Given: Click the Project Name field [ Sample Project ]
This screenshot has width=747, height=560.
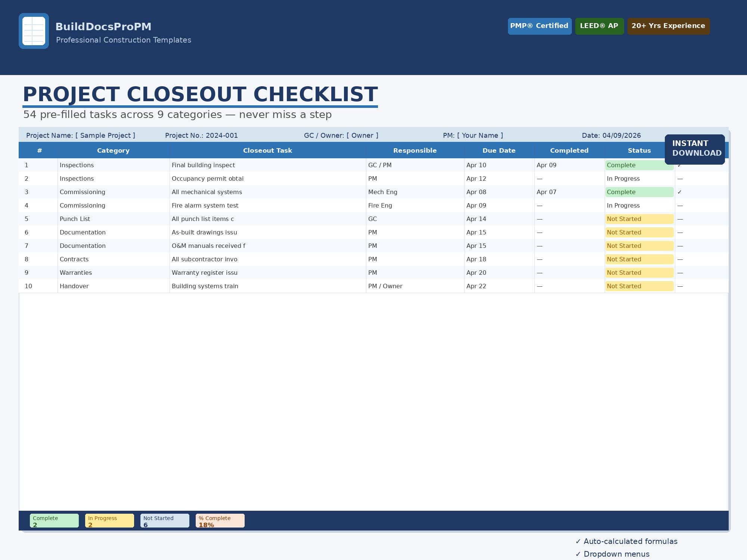Looking at the screenshot, I should (81, 136).
